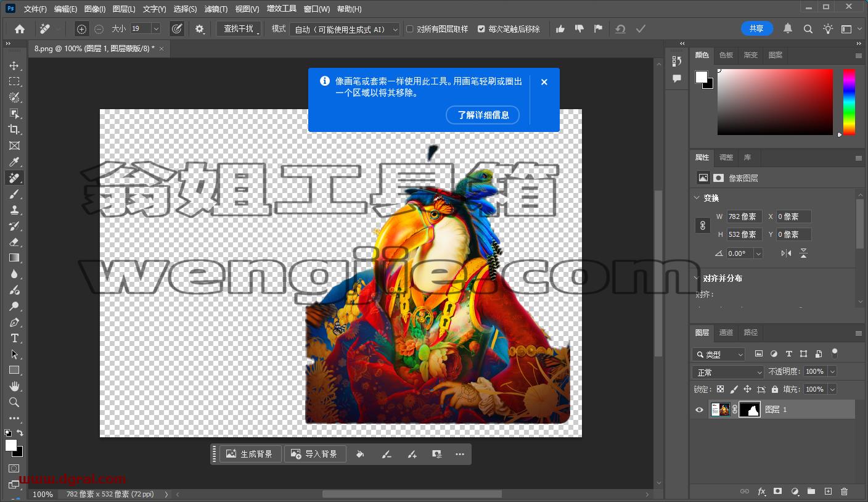Screen dimensions: 868x502
Task: Click the 了解详细信息 button
Action: click(483, 115)
